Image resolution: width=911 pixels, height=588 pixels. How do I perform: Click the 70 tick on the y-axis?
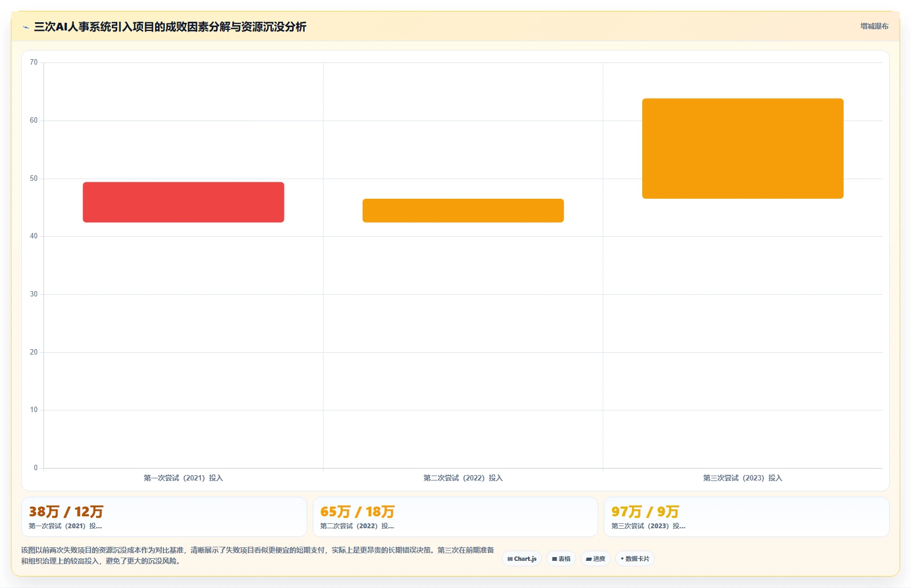pos(34,62)
